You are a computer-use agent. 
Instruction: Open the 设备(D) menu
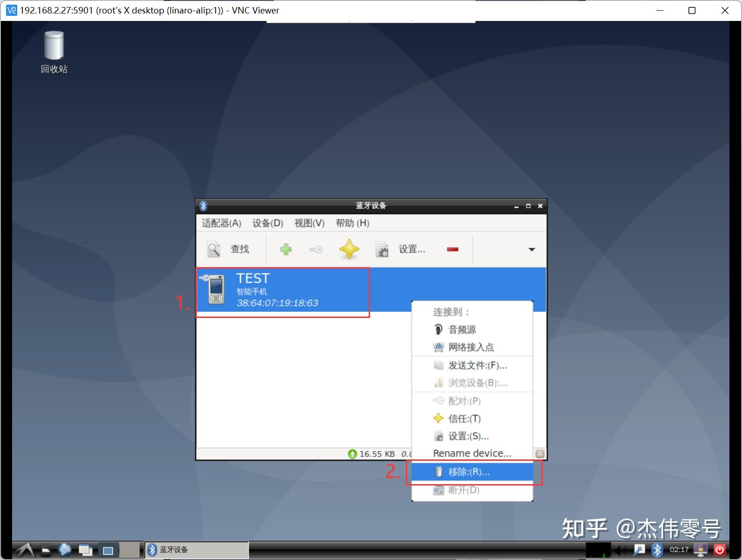[x=268, y=223]
